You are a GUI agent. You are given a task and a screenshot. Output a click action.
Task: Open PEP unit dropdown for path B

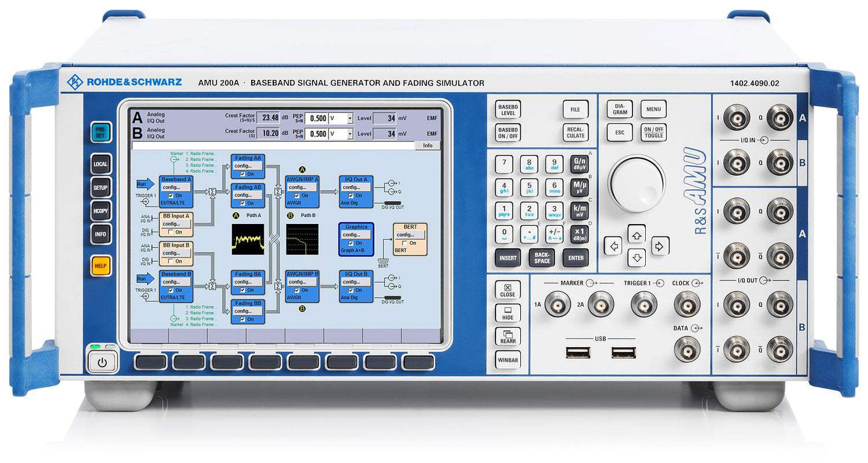pos(350,134)
